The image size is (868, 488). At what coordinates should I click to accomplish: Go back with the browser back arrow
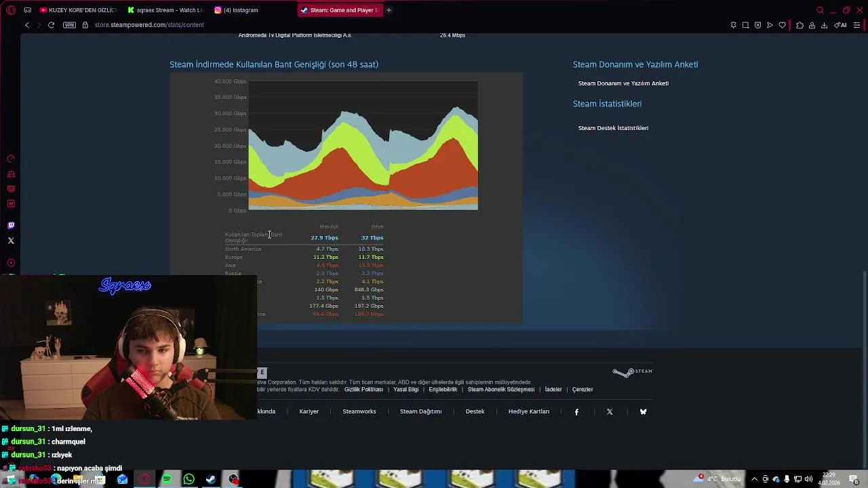click(27, 25)
